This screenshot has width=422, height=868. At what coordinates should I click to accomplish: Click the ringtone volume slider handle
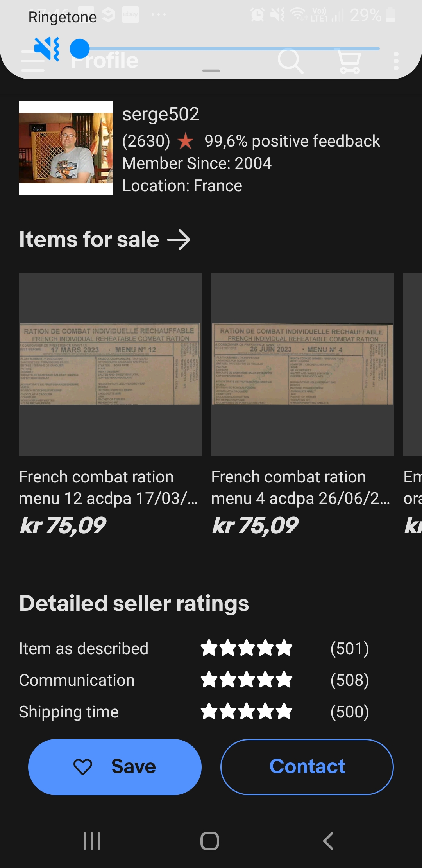tap(80, 49)
